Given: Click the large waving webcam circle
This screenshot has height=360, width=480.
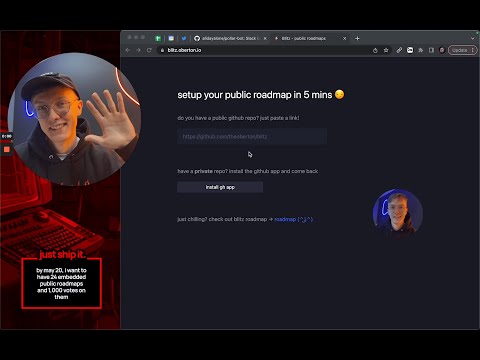Looking at the screenshot, I should [74, 119].
